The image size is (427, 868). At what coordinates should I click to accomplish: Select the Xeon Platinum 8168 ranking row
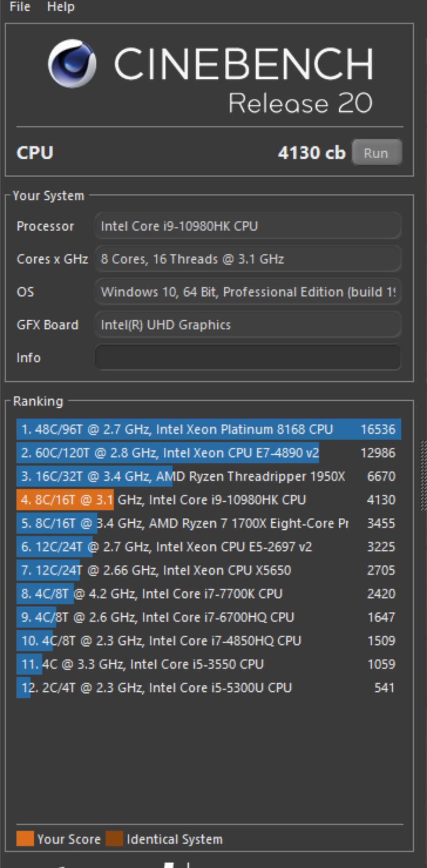[x=209, y=429]
